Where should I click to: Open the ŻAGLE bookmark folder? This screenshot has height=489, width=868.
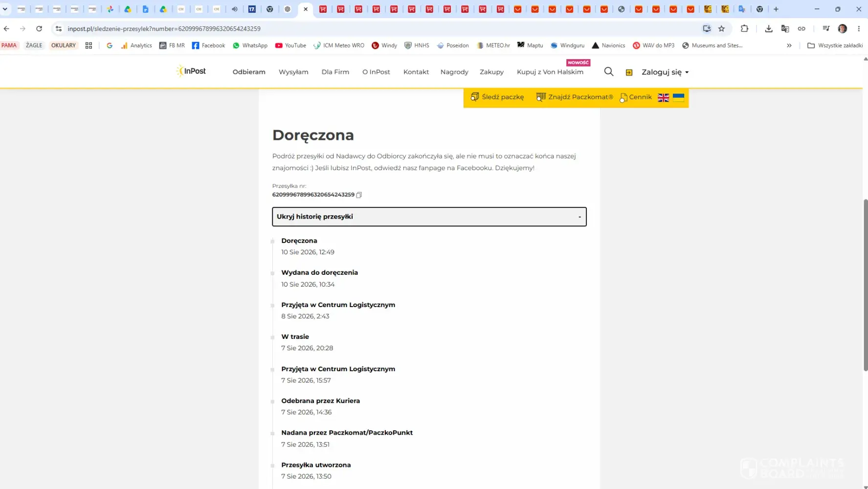(x=34, y=45)
